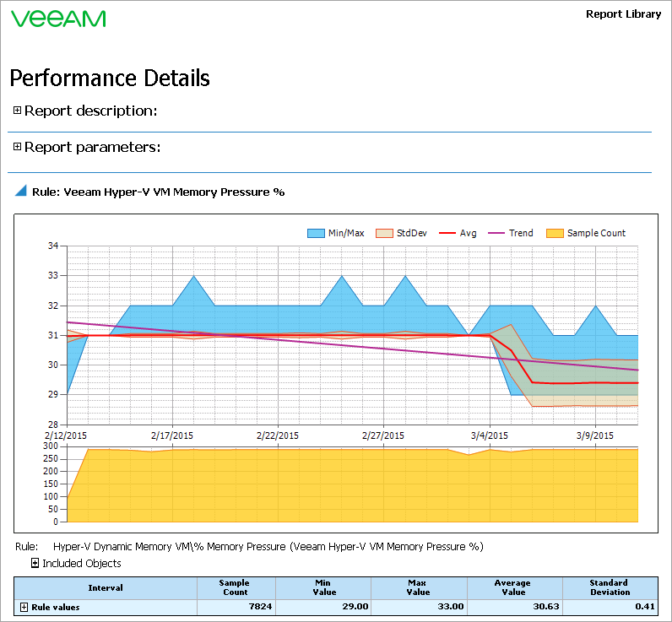Click the Standard Deviation column header
The height and width of the screenshot is (622, 672).
610,587
